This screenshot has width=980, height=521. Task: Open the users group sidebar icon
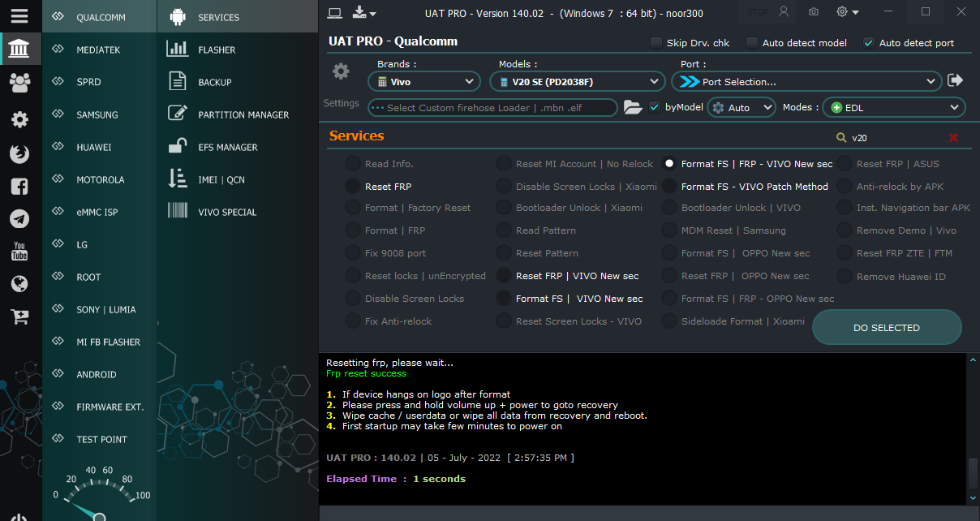19,82
